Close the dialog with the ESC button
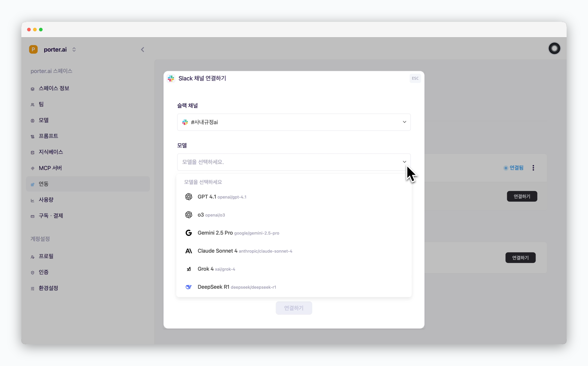Screen dimensions: 588x366 (x=415, y=78)
